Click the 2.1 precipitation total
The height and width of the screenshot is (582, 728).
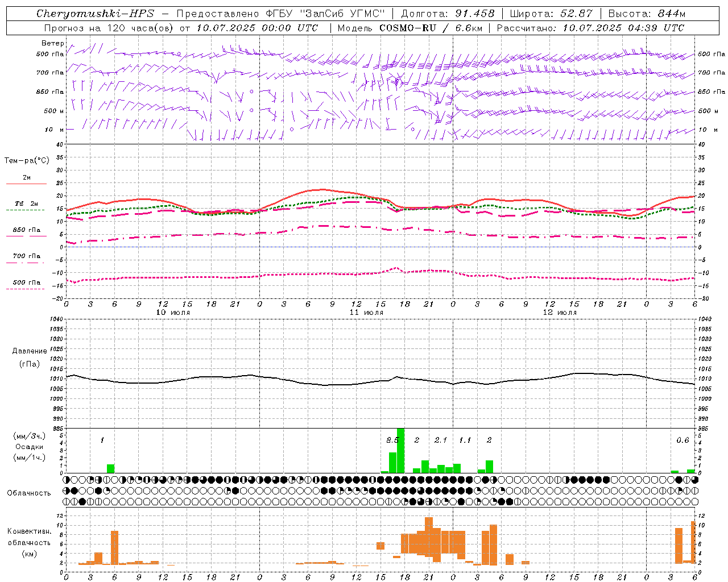tap(441, 440)
